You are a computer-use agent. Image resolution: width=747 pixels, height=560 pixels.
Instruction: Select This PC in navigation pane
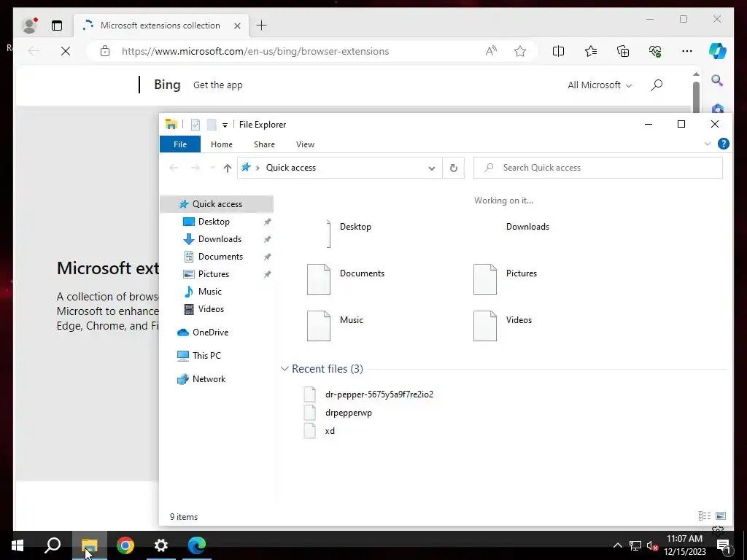206,356
